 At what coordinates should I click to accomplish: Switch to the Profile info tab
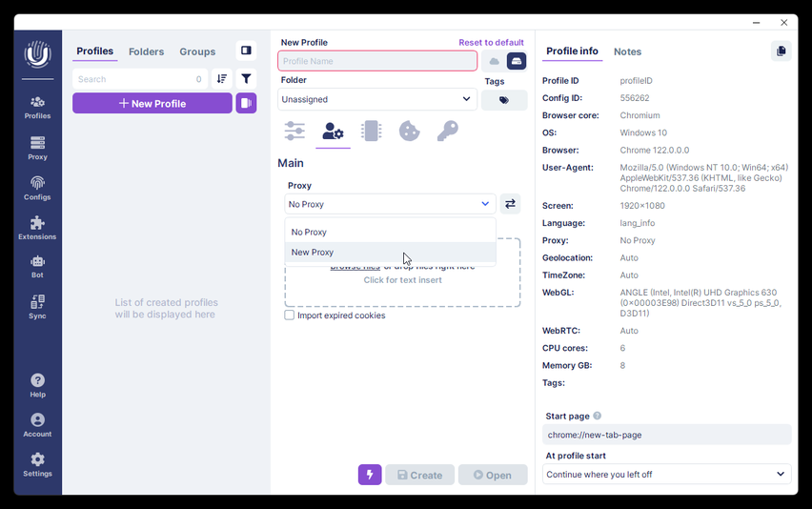click(x=572, y=51)
